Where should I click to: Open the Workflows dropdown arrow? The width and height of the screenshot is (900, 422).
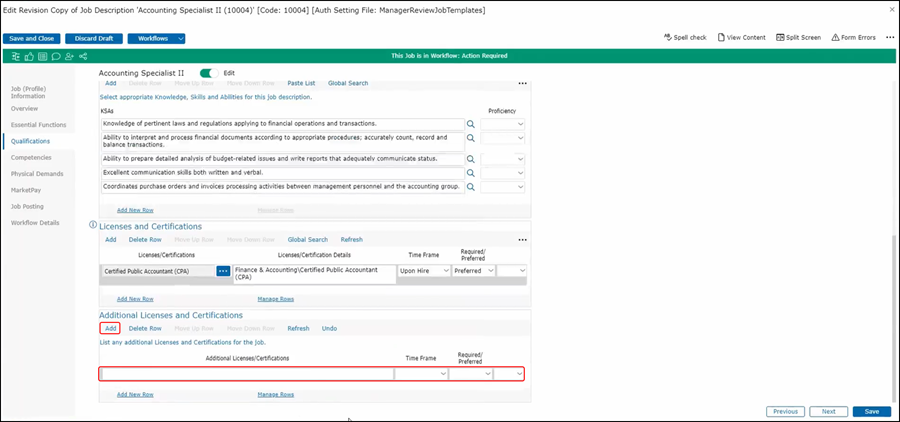[x=180, y=38]
